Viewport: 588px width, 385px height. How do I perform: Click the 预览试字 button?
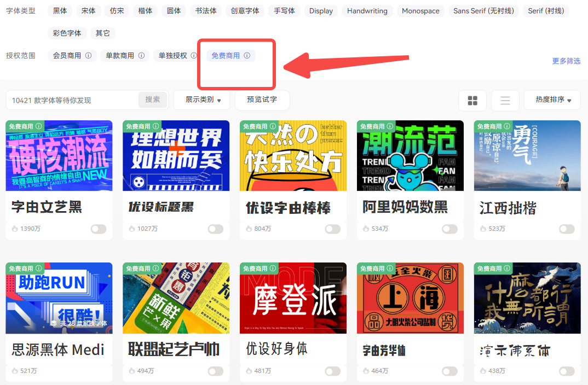click(x=262, y=100)
